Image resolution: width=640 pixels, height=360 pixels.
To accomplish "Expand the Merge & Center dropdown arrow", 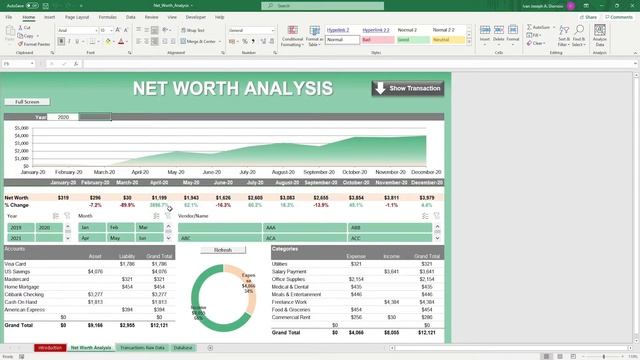I will [220, 42].
